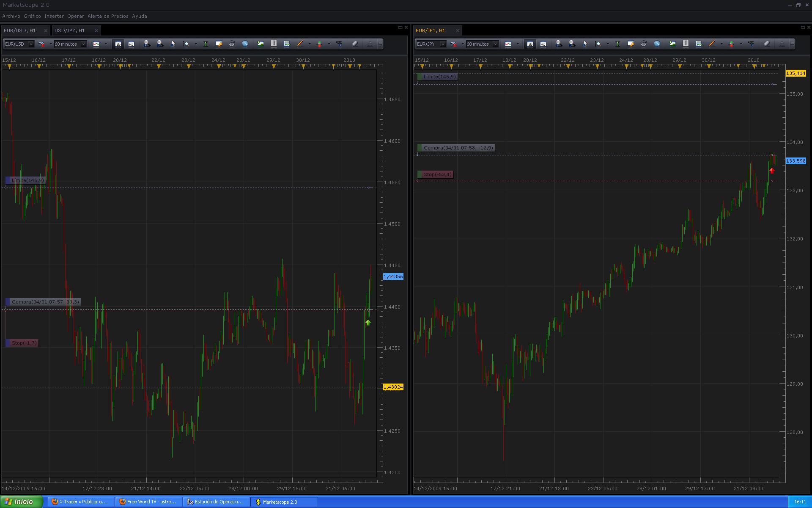Screen dimensions: 812x508
Task: Open the 60 minutos timeframe dropdown for EUR/JPY
Action: tap(495, 44)
